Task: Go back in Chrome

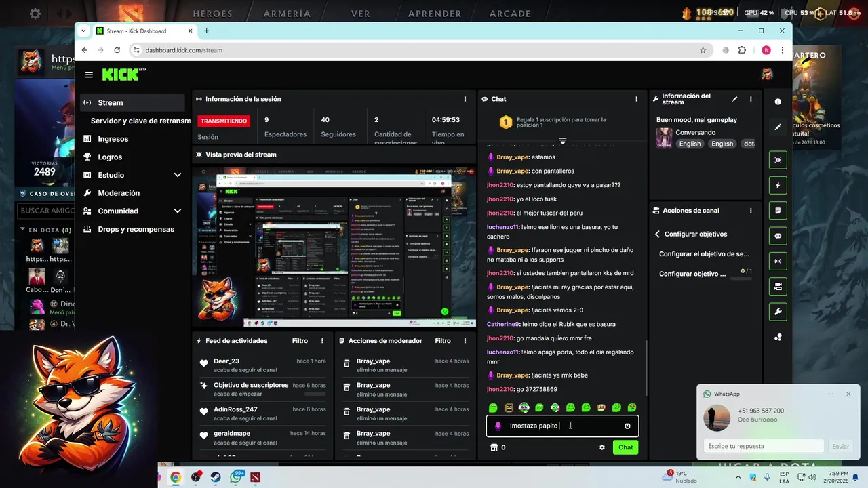Action: pos(85,50)
